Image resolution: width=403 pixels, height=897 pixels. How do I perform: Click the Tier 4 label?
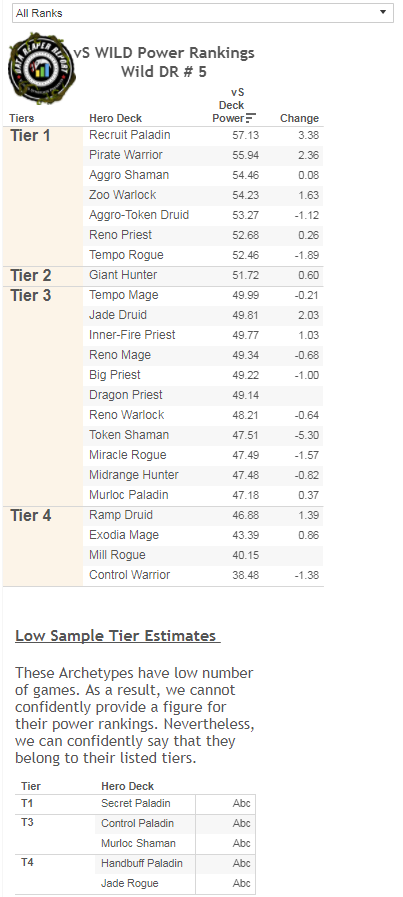30,516
